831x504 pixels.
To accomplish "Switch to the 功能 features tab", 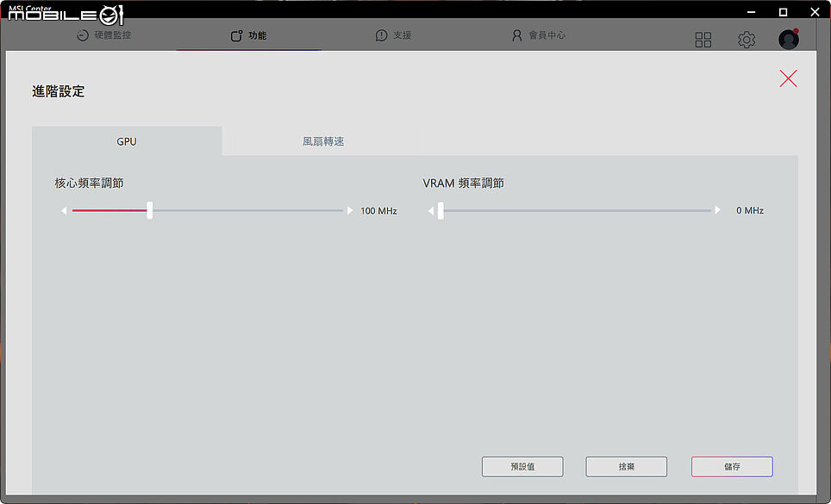I will point(248,35).
